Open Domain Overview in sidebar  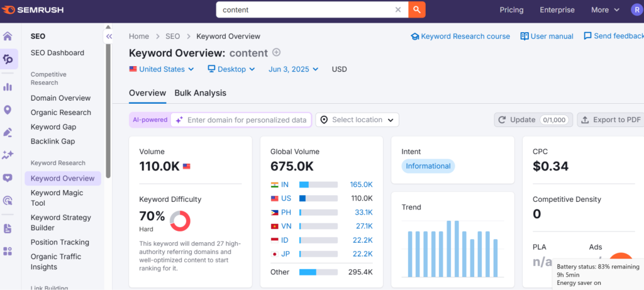coord(61,98)
